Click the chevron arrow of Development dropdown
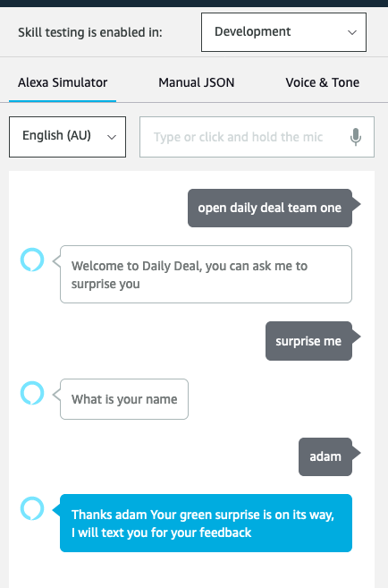Viewport: 388px width, 588px height. 351,32
